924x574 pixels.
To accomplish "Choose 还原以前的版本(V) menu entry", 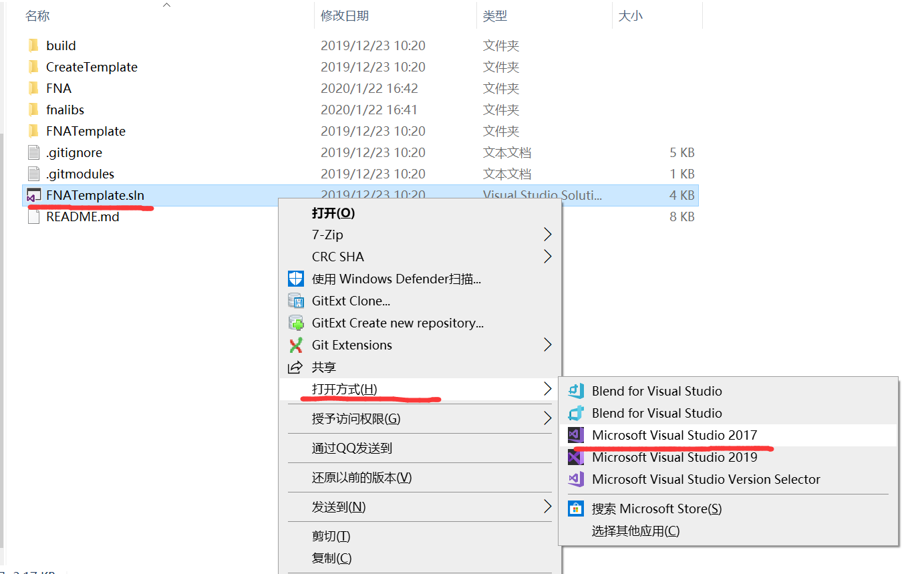I will 361,478.
